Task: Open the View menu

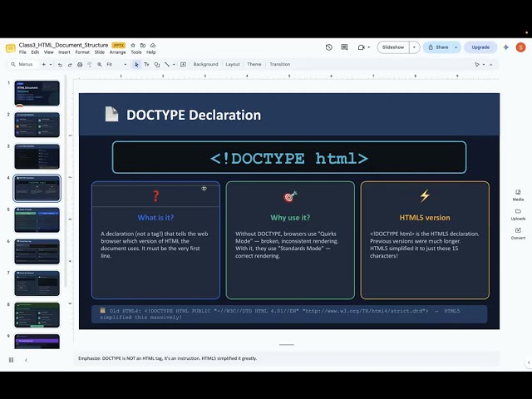Action: (49, 52)
